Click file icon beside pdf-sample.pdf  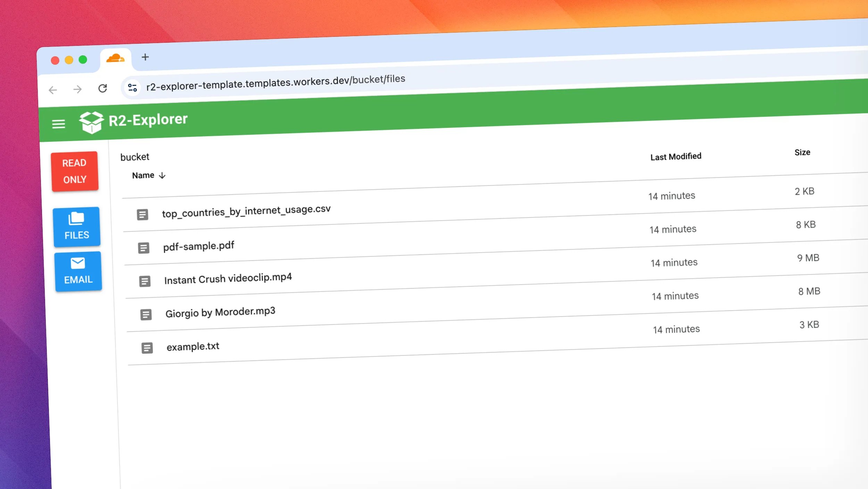tap(144, 248)
